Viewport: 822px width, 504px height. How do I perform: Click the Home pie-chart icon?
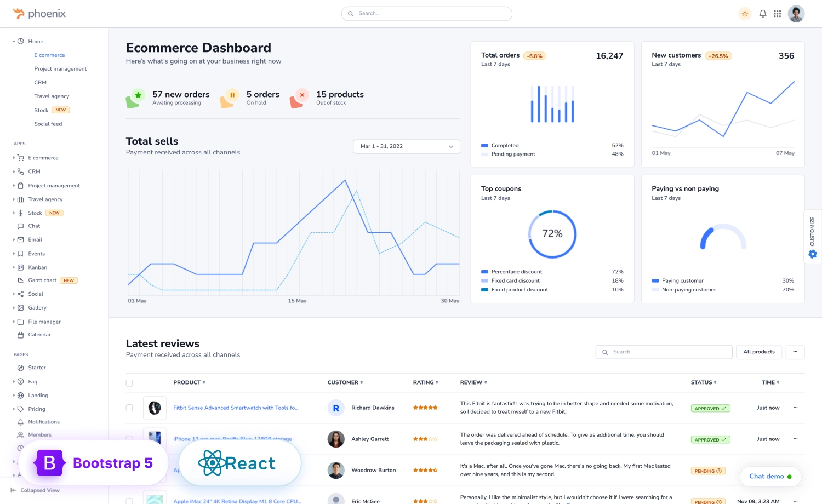point(21,41)
